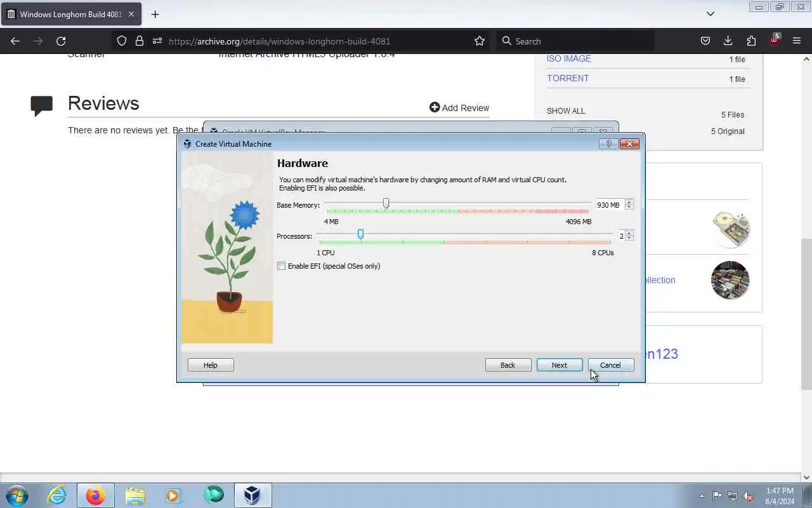
Task: Decrease base memory with down arrow
Action: click(x=629, y=207)
